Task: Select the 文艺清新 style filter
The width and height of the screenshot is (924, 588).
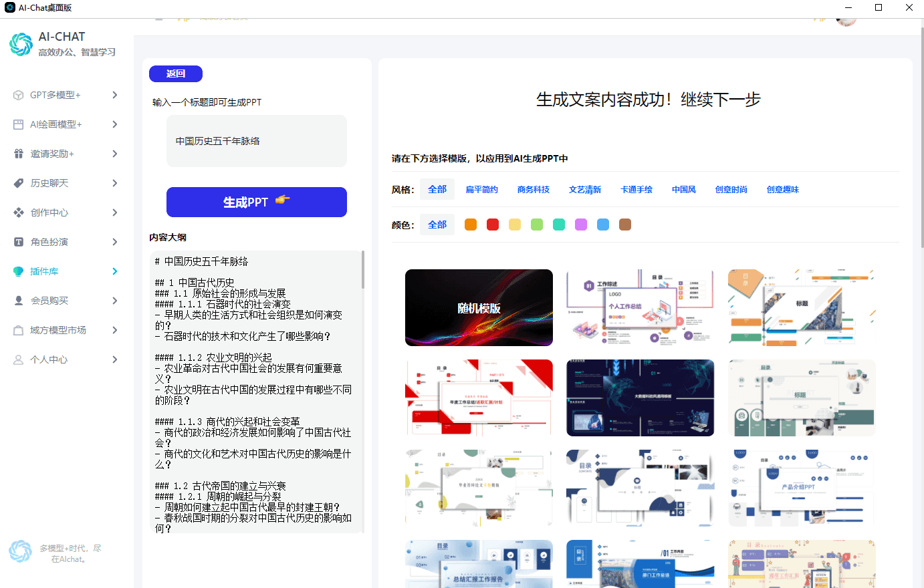Action: pyautogui.click(x=585, y=190)
